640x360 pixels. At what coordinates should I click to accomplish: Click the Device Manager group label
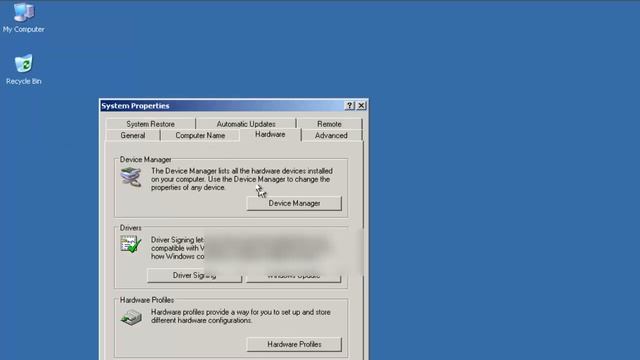(x=145, y=160)
